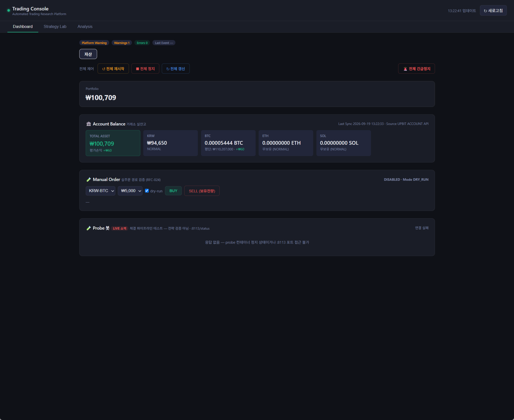Click the SELL (보유전량) button
Screen dimensions: 514x420
(x=202, y=191)
